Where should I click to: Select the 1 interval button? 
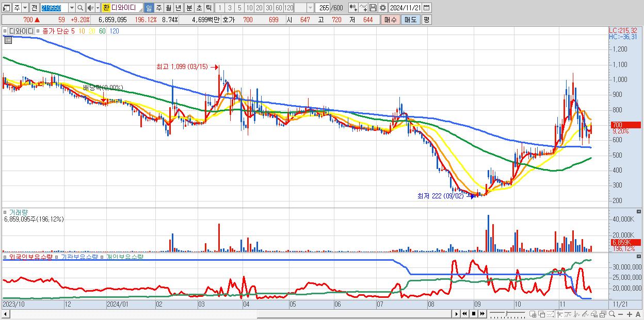[220, 8]
